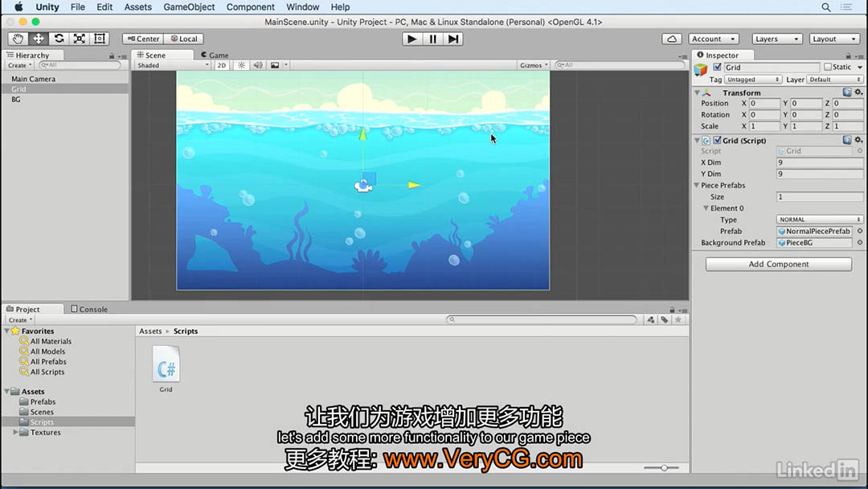Open the Component menu

pos(250,7)
